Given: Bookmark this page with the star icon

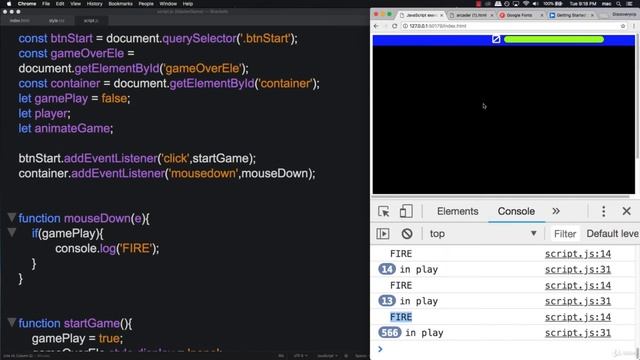Looking at the screenshot, I should pyautogui.click(x=623, y=26).
